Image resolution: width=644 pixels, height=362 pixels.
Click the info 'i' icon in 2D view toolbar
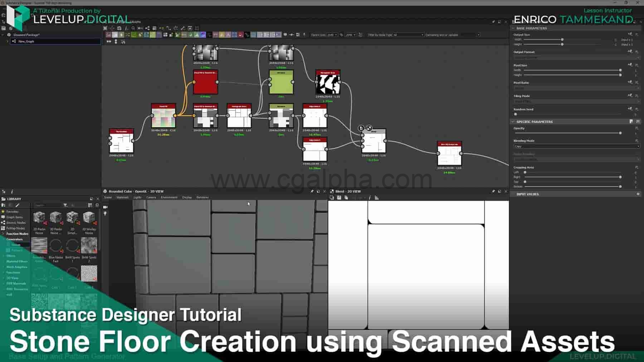pos(370,197)
